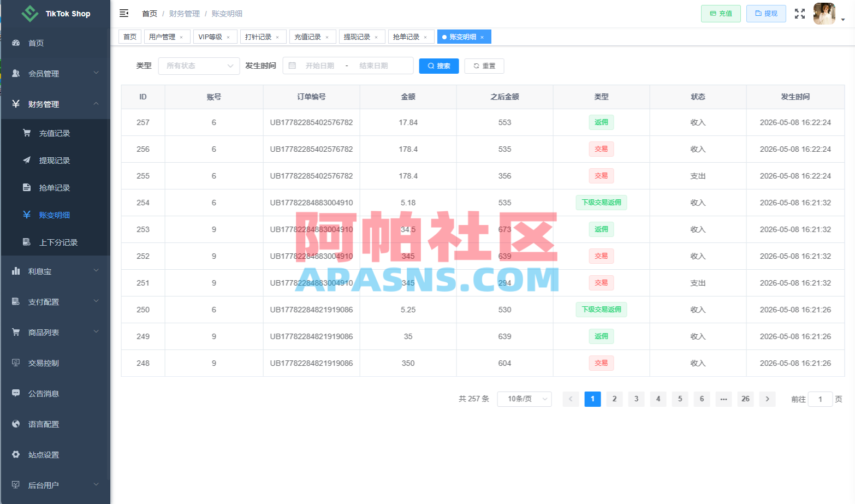Open 语言配置 in the sidebar
Image resolution: width=855 pixels, height=504 pixels.
tap(56, 424)
